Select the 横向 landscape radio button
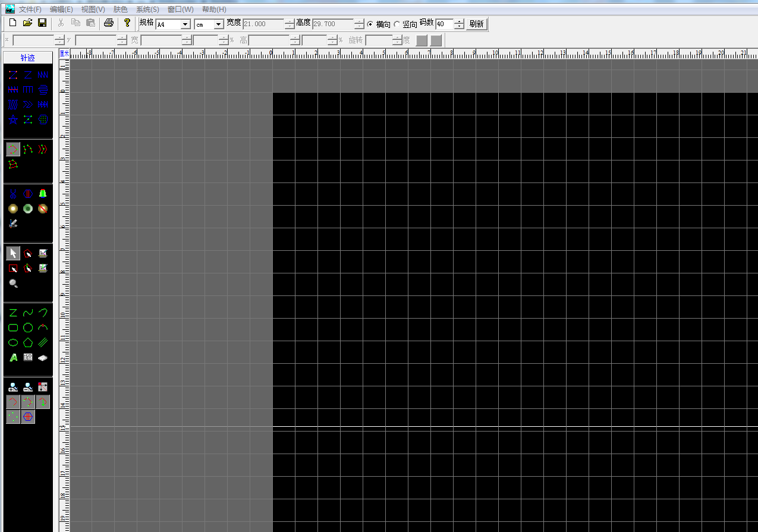The image size is (758, 532). (370, 24)
